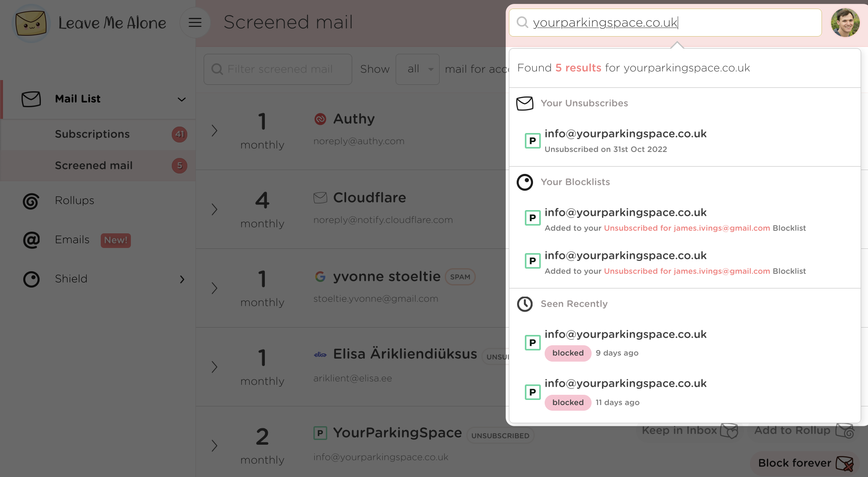Expand the Authy mail row
868x477 pixels.
click(214, 131)
